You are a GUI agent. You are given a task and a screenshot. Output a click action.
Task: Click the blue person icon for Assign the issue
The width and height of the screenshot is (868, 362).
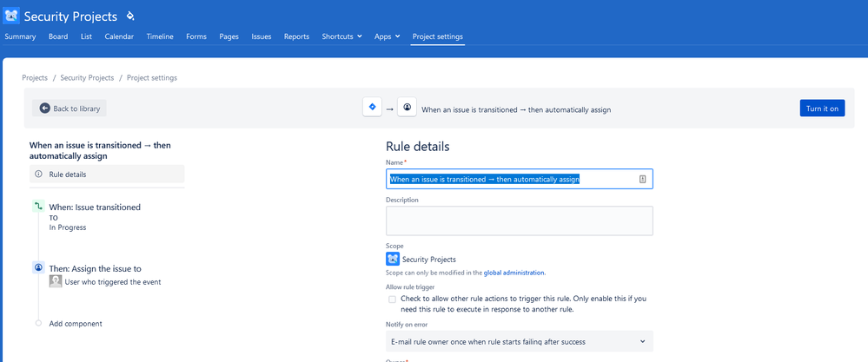pyautogui.click(x=38, y=267)
